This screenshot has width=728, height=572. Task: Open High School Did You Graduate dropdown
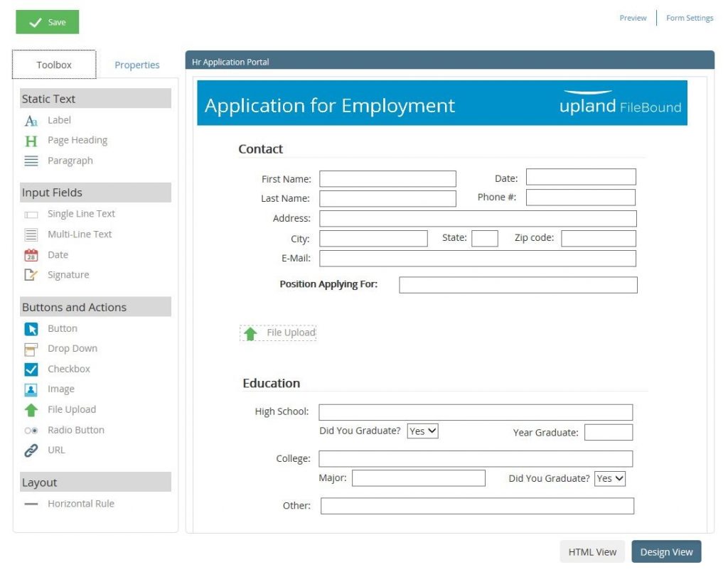422,431
